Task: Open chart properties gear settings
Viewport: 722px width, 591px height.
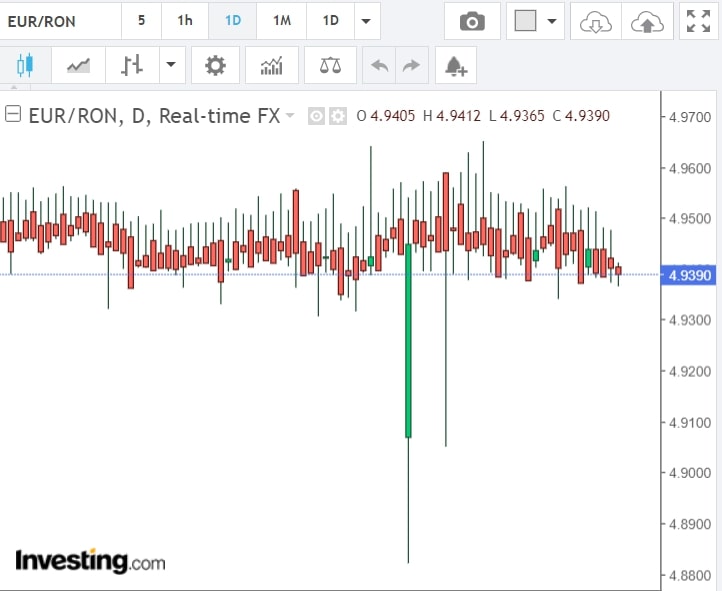Action: click(x=215, y=66)
